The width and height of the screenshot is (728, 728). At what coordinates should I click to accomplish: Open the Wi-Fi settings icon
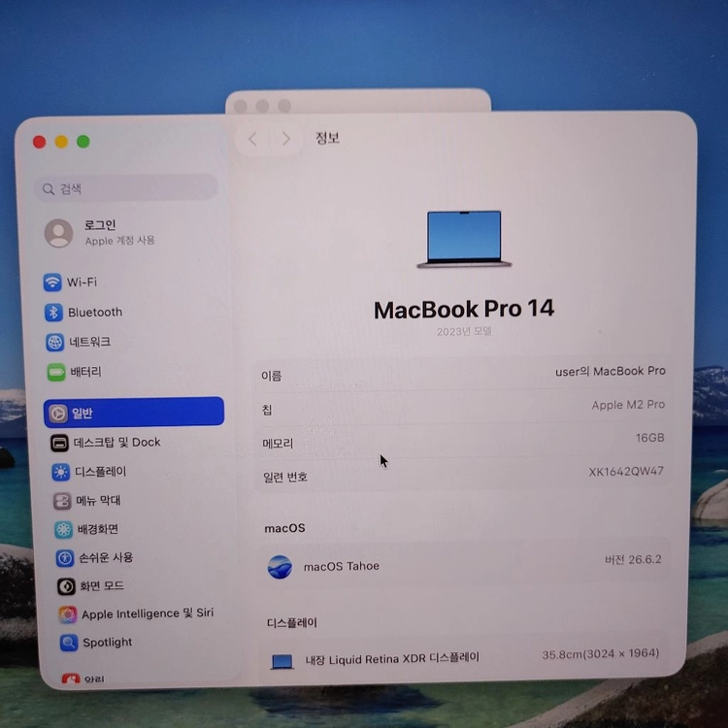click(x=52, y=282)
